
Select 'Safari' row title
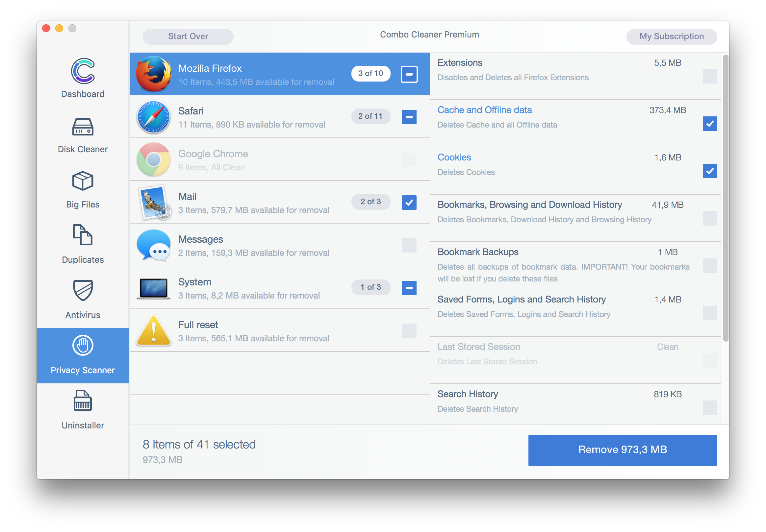[x=191, y=111]
